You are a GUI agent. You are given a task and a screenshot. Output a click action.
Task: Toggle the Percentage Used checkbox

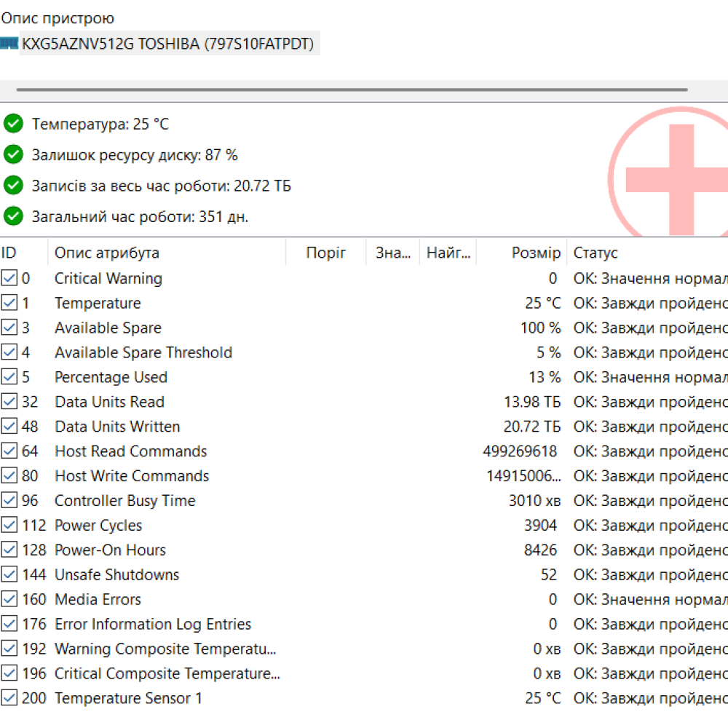[9, 377]
